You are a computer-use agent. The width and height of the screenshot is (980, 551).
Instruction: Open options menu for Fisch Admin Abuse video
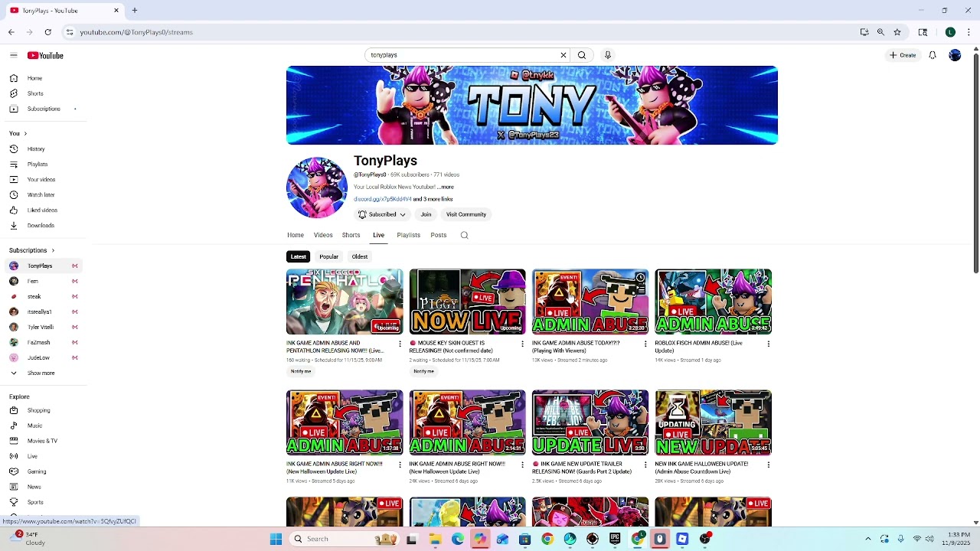pos(769,344)
